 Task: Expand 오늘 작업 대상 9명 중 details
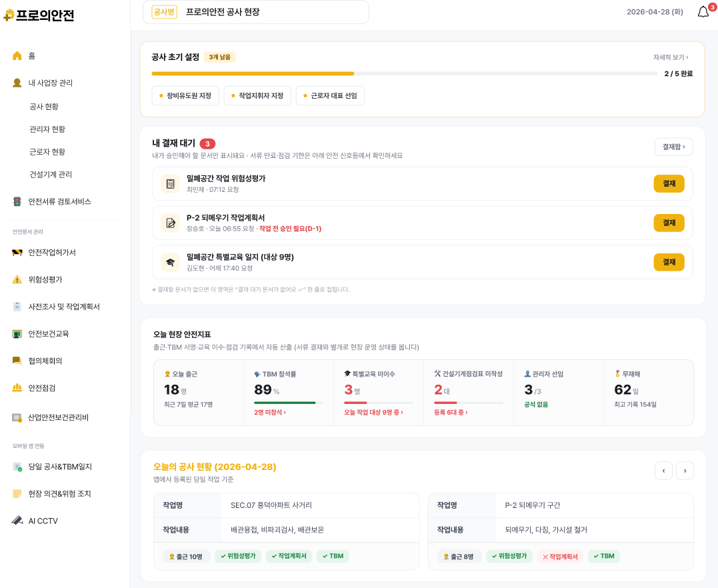373,413
